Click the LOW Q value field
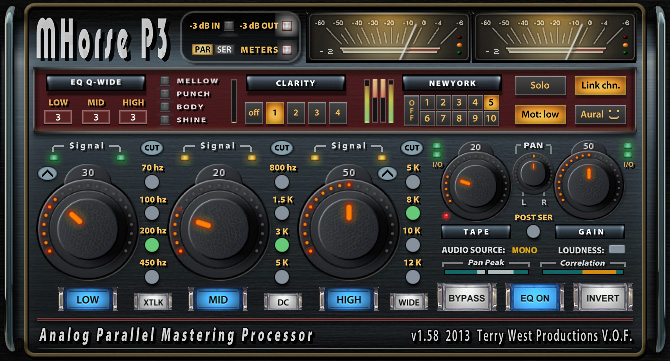670x361 pixels. [58, 117]
